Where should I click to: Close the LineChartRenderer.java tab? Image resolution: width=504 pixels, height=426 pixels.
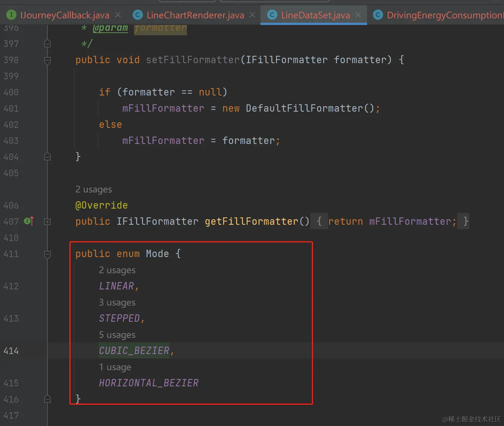click(252, 15)
